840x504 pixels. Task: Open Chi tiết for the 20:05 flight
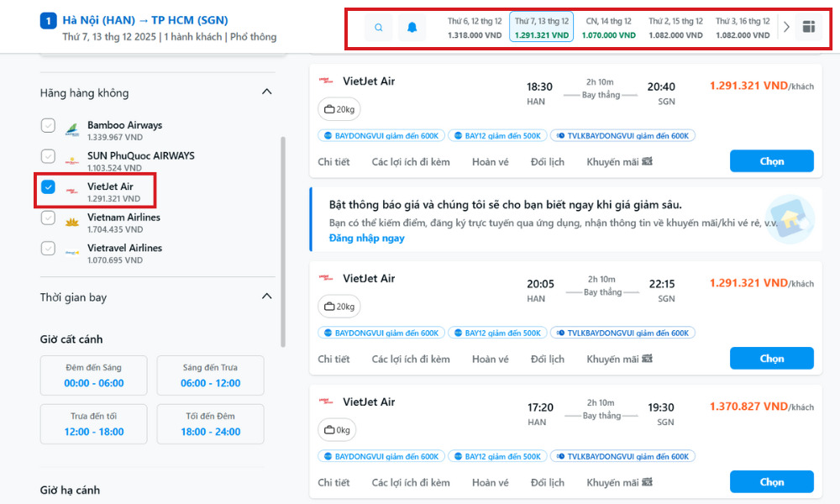click(x=333, y=359)
